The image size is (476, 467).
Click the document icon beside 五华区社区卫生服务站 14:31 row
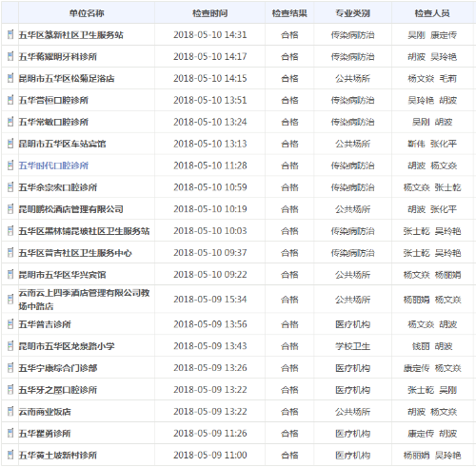tap(10, 34)
